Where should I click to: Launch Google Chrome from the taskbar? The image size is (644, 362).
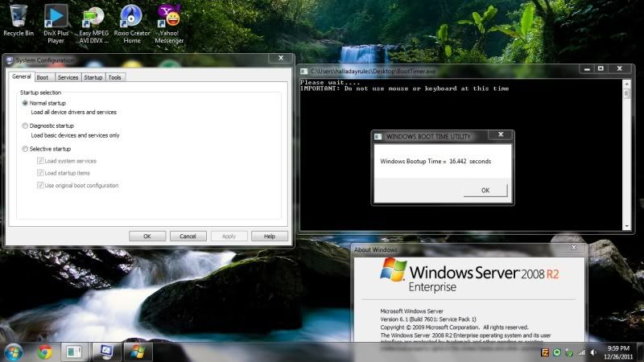(x=45, y=352)
